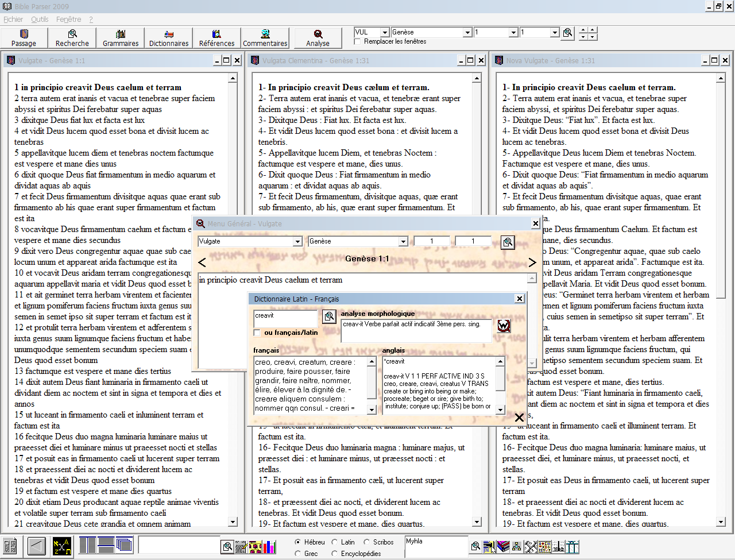Open the Fenêtre menu
Screen dimensions: 735x560
(x=69, y=20)
